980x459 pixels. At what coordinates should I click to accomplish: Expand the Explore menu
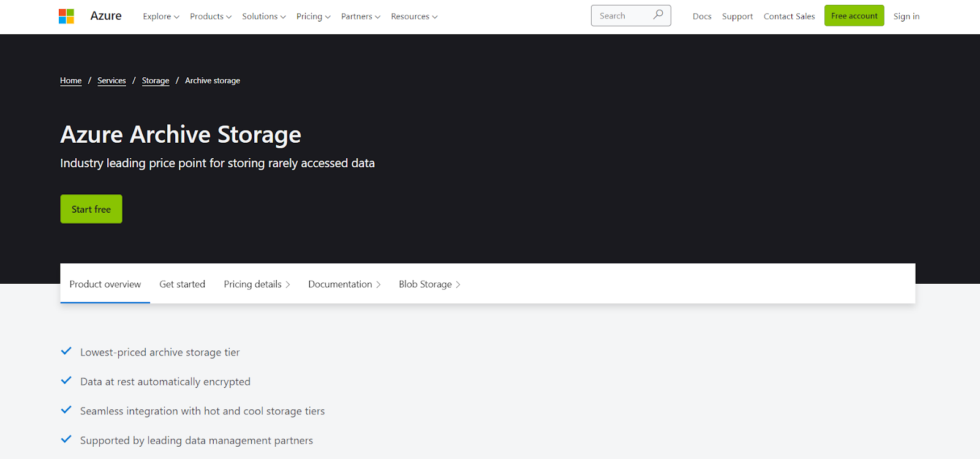[x=161, y=17]
